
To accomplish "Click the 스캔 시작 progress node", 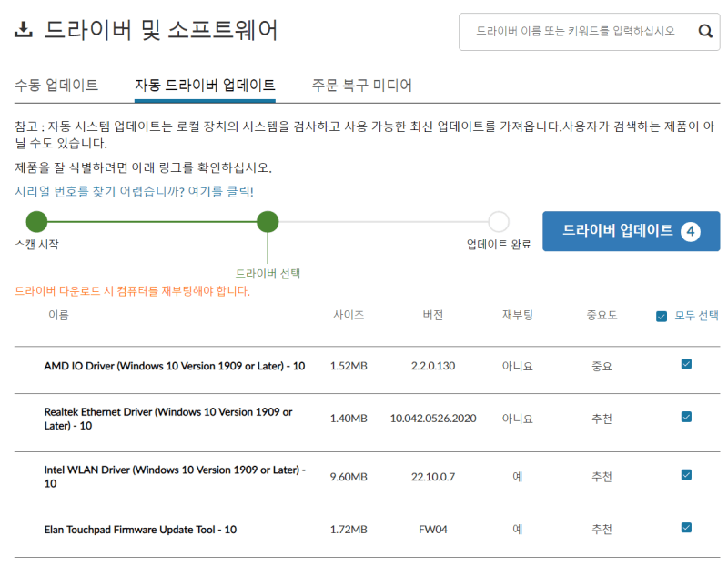I will coord(36,221).
